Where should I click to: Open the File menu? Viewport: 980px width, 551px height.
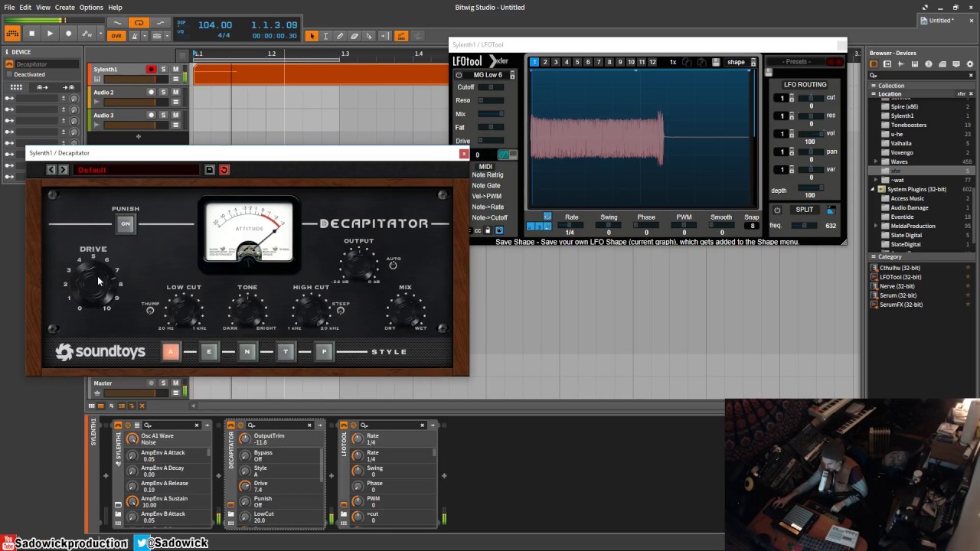tap(9, 8)
